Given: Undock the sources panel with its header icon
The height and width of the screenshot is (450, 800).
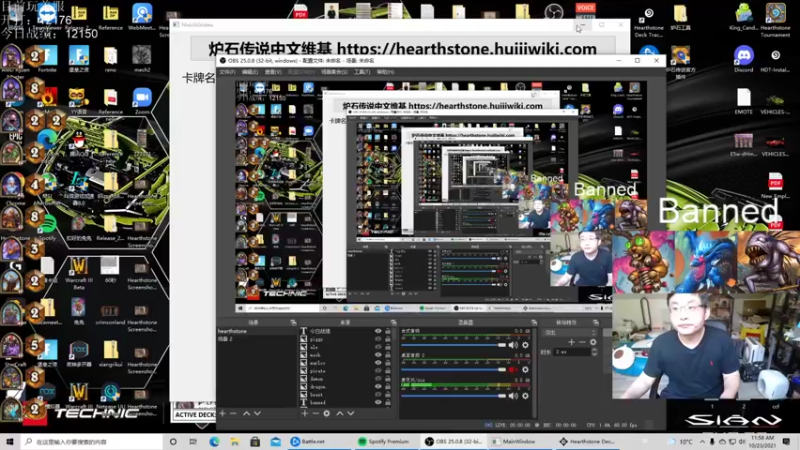Looking at the screenshot, I should point(393,322).
